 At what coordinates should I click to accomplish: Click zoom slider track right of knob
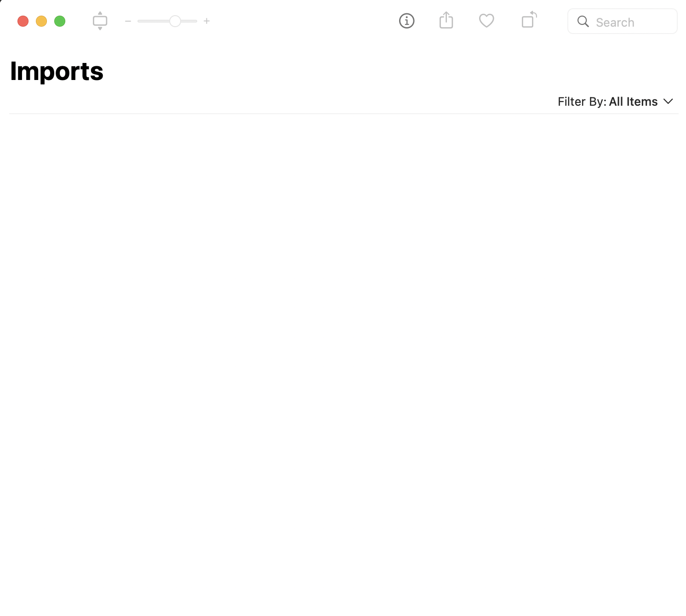click(x=189, y=21)
